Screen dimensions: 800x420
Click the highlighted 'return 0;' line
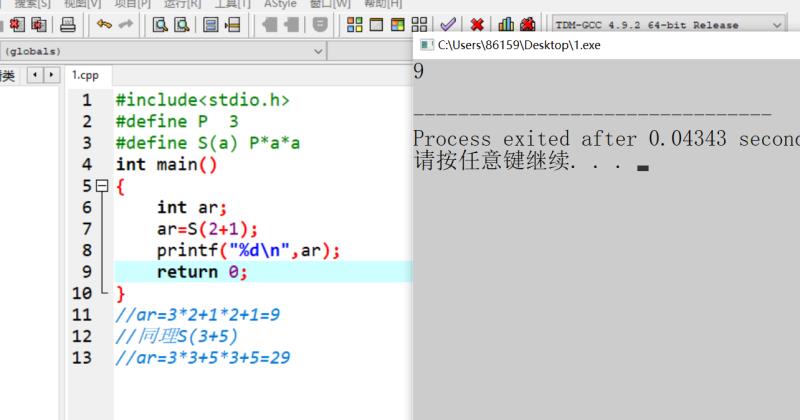coord(263,271)
